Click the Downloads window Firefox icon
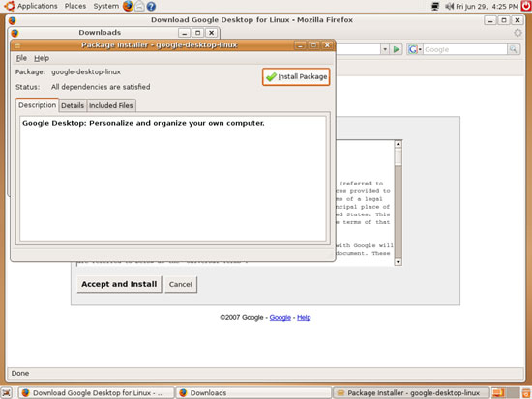Viewport: 532px width, 399px height. (15, 33)
